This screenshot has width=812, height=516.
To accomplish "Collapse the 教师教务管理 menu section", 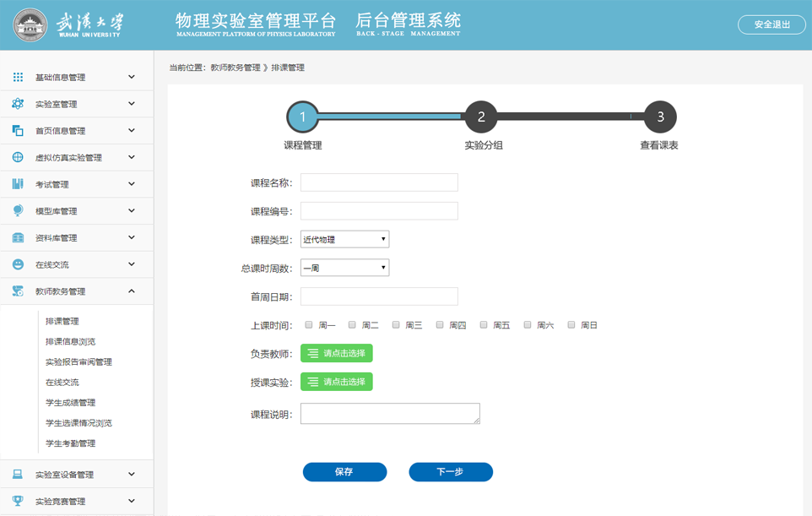I will point(77,291).
